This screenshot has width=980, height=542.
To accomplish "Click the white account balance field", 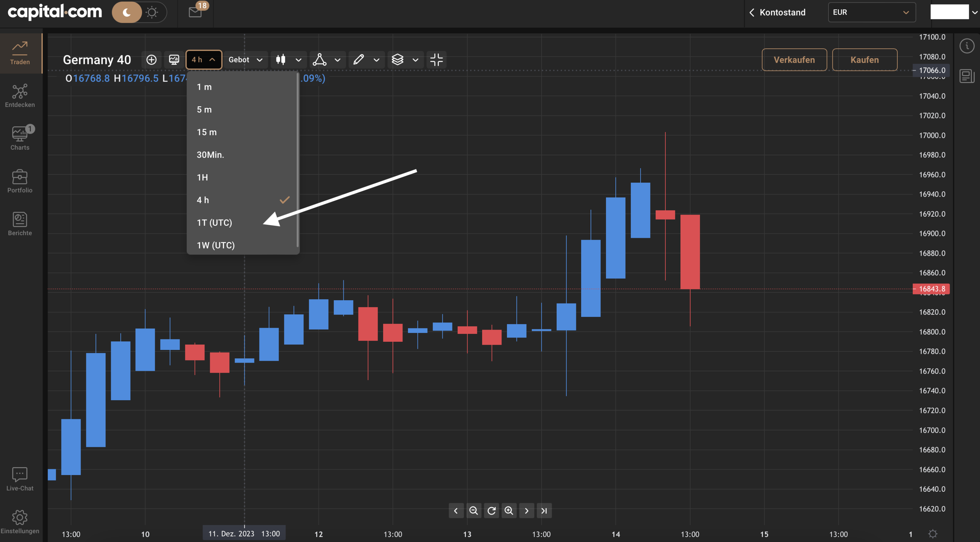I will pos(950,12).
